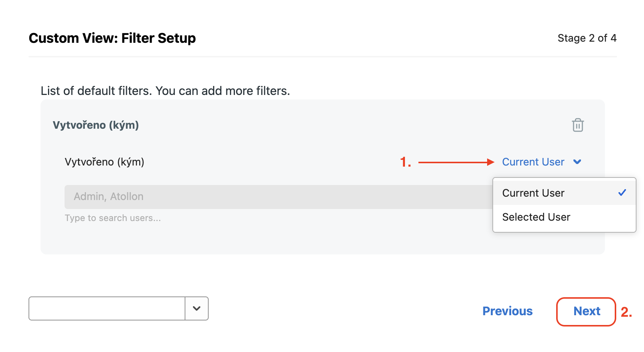Click the Stage 2 of 4 indicator
644x352 pixels.
click(587, 38)
